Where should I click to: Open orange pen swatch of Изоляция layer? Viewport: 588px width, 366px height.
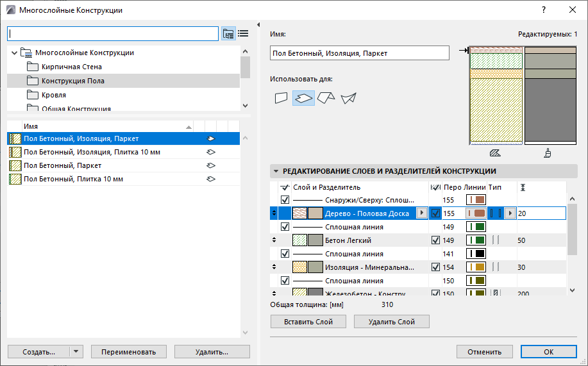(x=476, y=267)
